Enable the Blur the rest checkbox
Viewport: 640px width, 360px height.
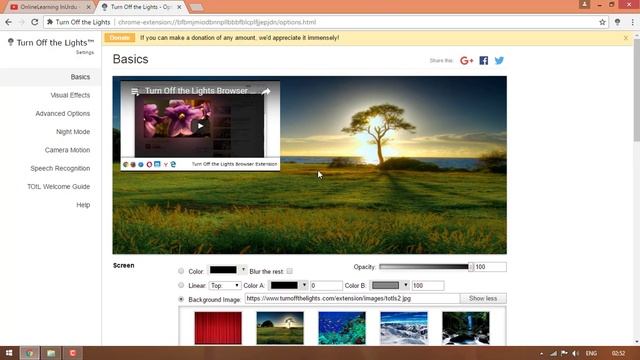289,271
